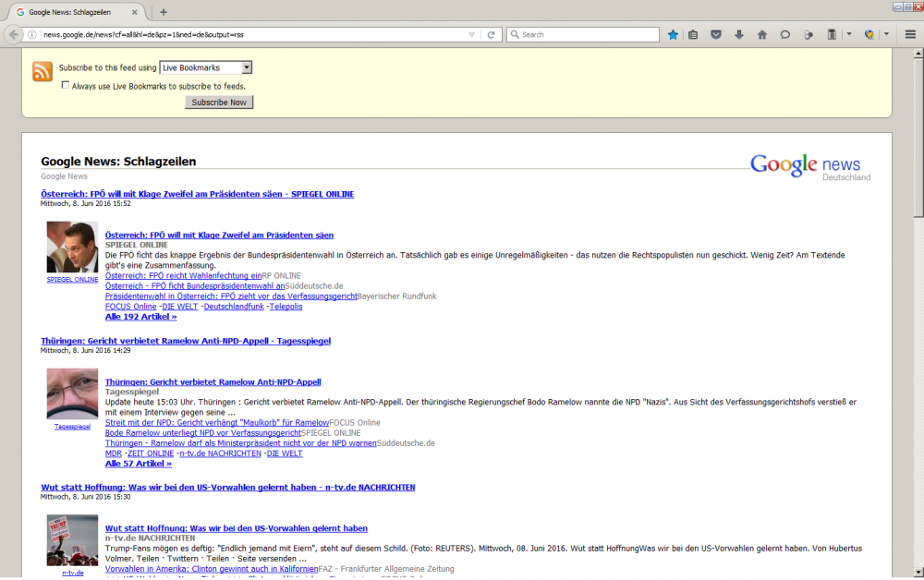The width and height of the screenshot is (924, 580).
Task: Click the Telepolis source link
Action: click(286, 307)
